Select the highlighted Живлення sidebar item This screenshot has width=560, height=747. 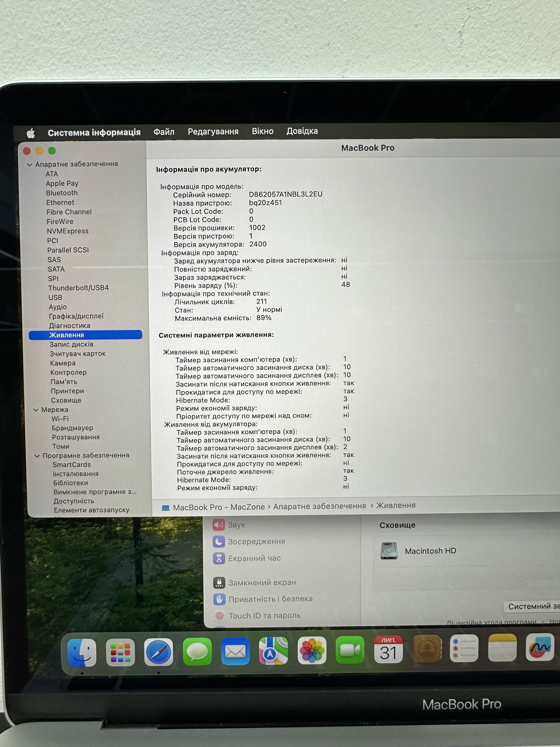pos(85,335)
